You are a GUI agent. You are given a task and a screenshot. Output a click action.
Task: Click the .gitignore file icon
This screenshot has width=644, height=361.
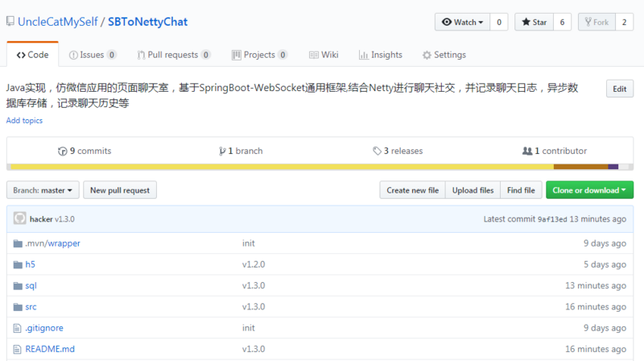(17, 328)
